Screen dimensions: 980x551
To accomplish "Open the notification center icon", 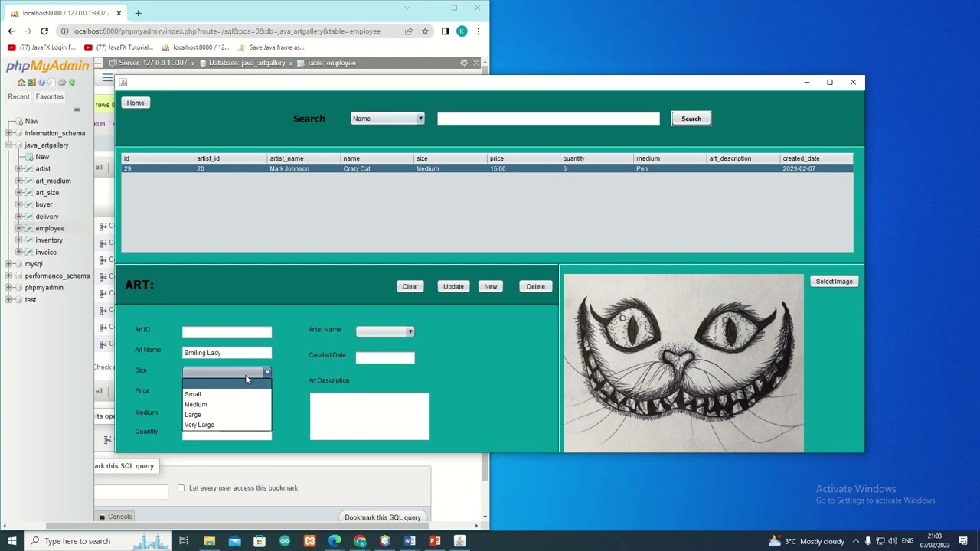I will click(963, 541).
